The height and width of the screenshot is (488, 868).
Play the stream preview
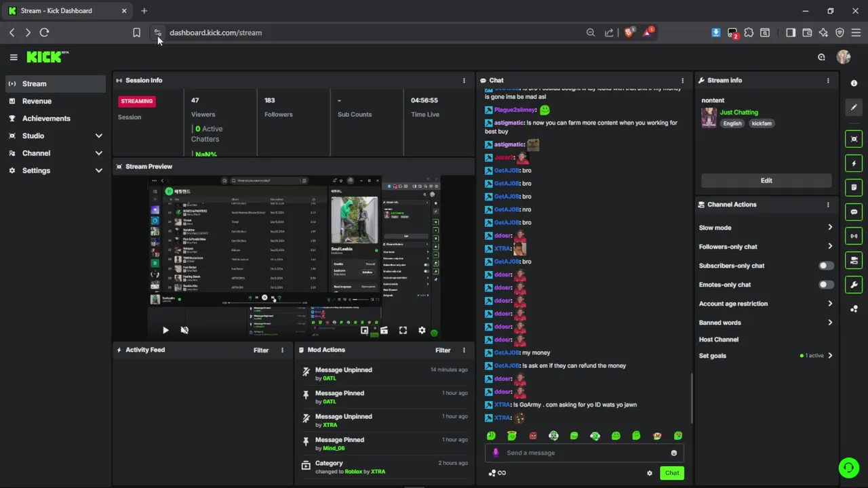coord(165,330)
